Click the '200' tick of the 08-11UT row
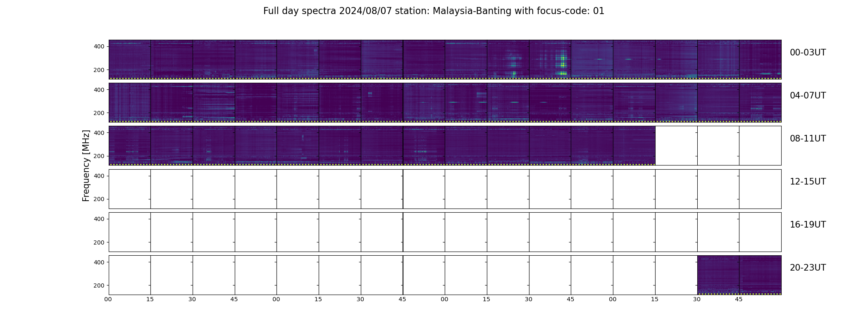The image size is (868, 331). pyautogui.click(x=99, y=156)
